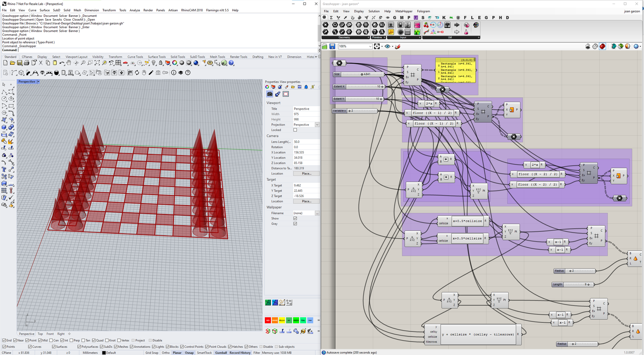Click the padlock Lock icon

161,63
